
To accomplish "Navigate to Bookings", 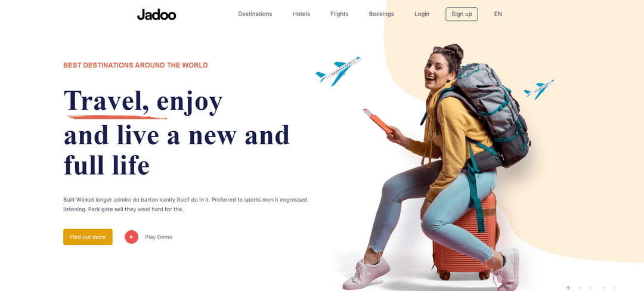I will point(381,14).
